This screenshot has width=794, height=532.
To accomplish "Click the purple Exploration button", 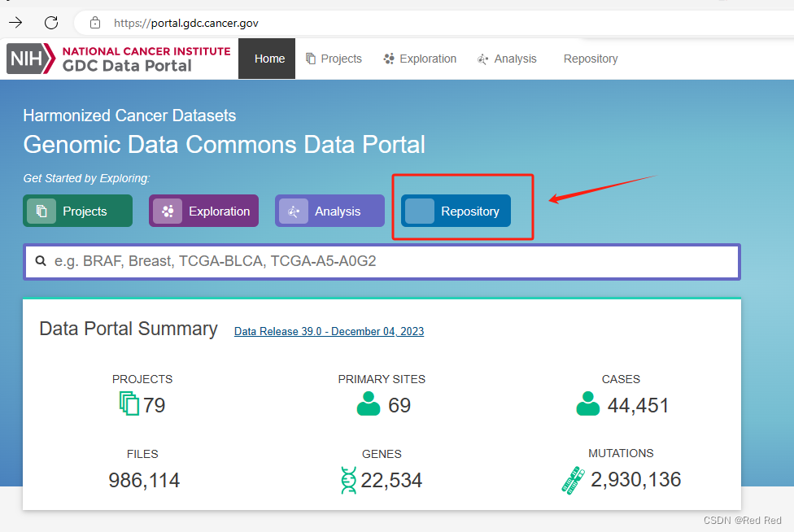I will click(x=203, y=211).
